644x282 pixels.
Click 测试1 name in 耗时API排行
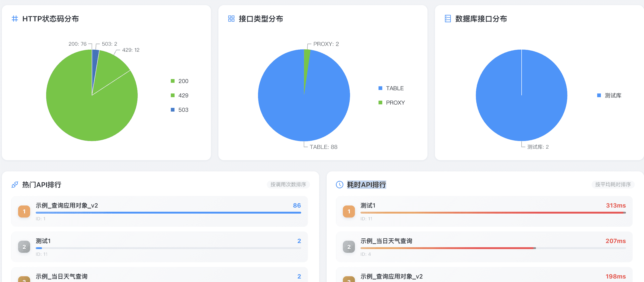click(368, 205)
